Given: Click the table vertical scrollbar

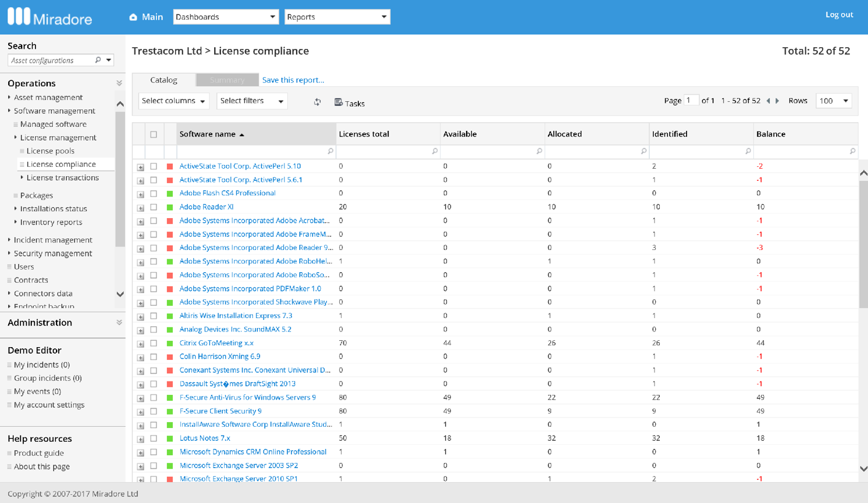Looking at the screenshot, I should 863,244.
